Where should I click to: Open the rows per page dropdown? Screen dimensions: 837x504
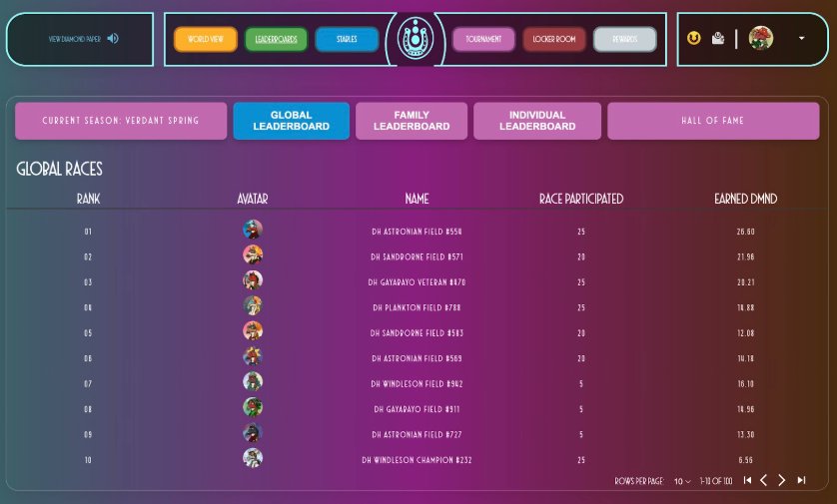[x=682, y=482]
